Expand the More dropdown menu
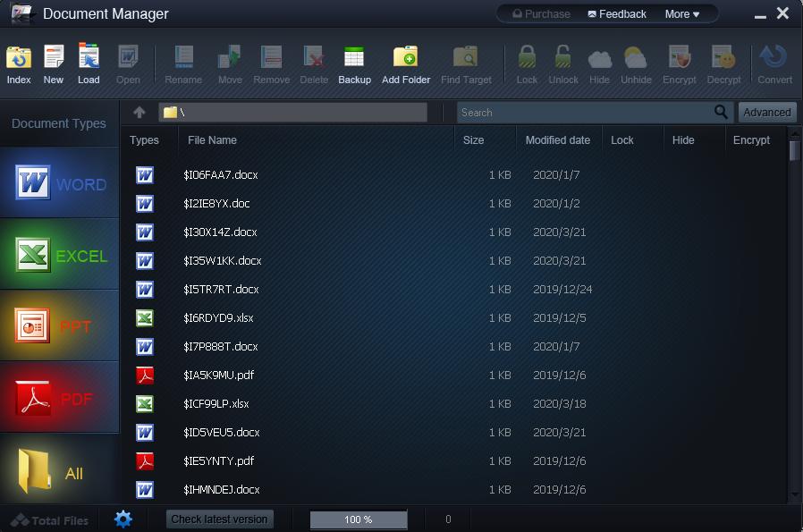The image size is (803, 532). pyautogui.click(x=682, y=14)
